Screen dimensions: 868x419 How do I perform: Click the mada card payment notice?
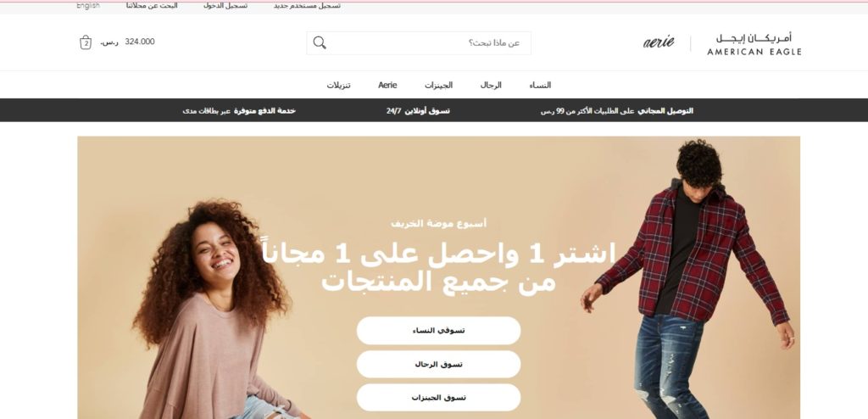pyautogui.click(x=239, y=111)
